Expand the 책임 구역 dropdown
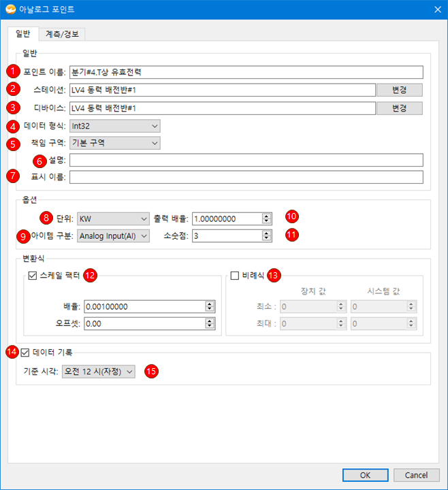 click(x=115, y=143)
